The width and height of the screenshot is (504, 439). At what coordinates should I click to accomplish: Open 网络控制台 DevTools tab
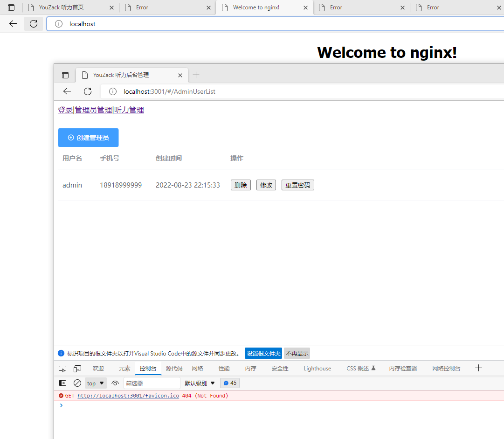[x=446, y=369]
